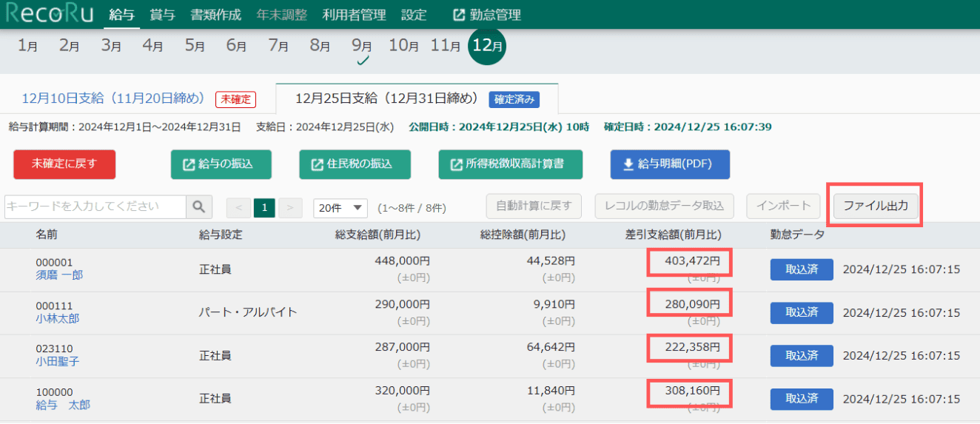Open employee 給与 太郎 link
Image resolution: width=980 pixels, height=424 pixels.
[63, 406]
